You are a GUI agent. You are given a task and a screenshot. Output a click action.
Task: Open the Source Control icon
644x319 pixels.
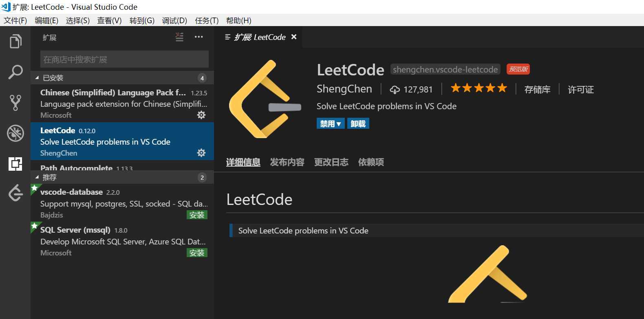tap(15, 103)
